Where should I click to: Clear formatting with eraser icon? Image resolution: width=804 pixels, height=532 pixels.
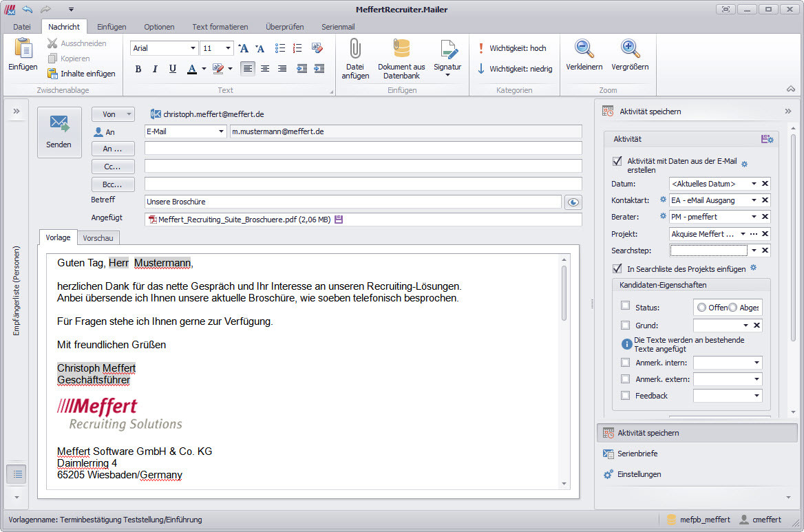(317, 48)
